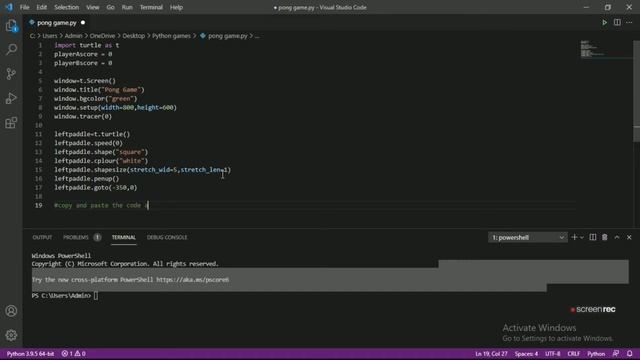Click the aka.ms/pscore6 link in terminal

point(192,280)
